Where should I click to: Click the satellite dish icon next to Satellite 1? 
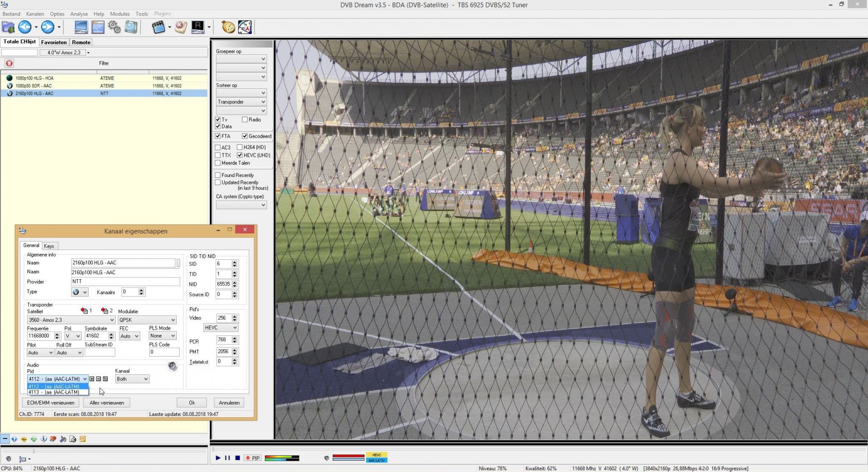coord(85,310)
